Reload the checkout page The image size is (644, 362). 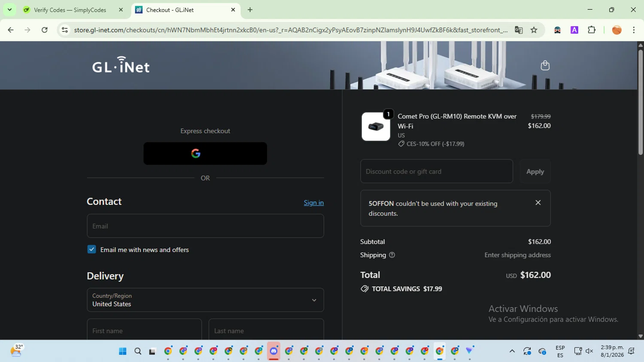tap(45, 30)
